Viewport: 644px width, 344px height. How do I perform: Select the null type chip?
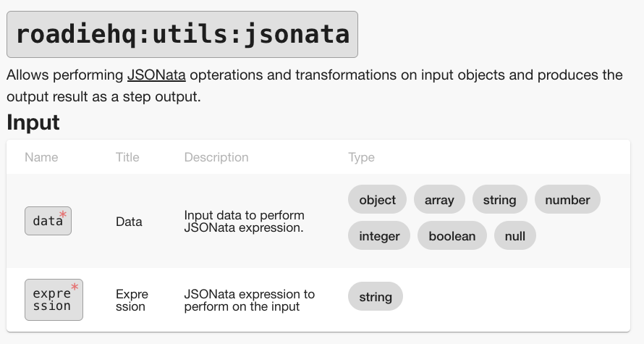point(515,236)
